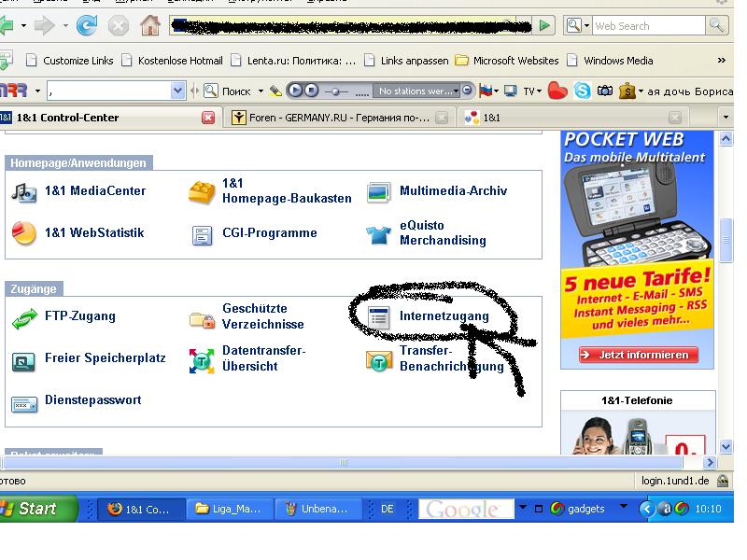The image size is (747, 560).
Task: Open the Homepage-Baukasten brick icon
Action: (x=202, y=192)
